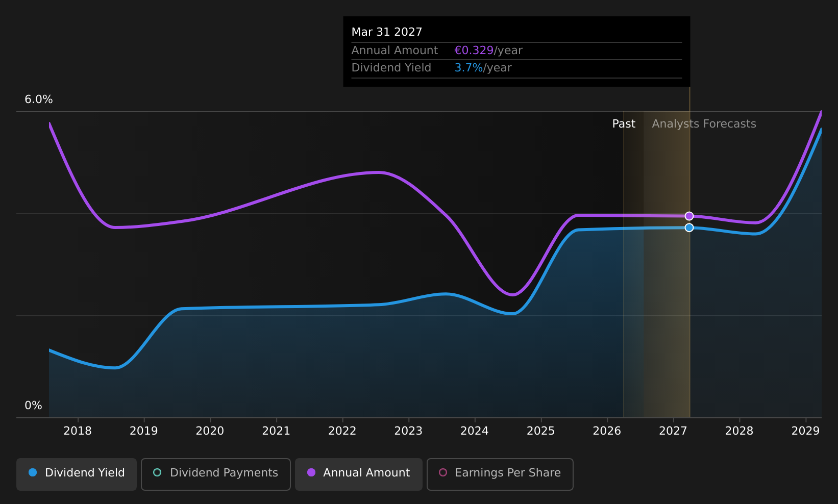The width and height of the screenshot is (838, 504).
Task: Toggle the Annual Amount legend series
Action: [359, 474]
